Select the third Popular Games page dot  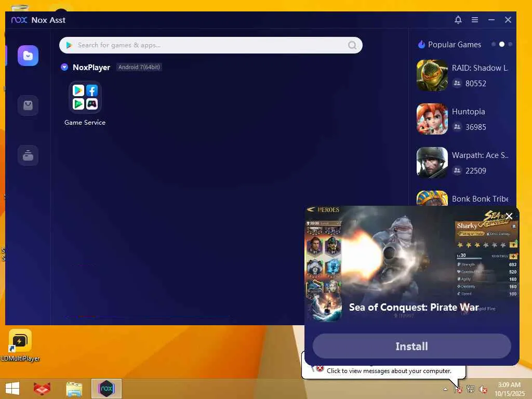click(510, 45)
